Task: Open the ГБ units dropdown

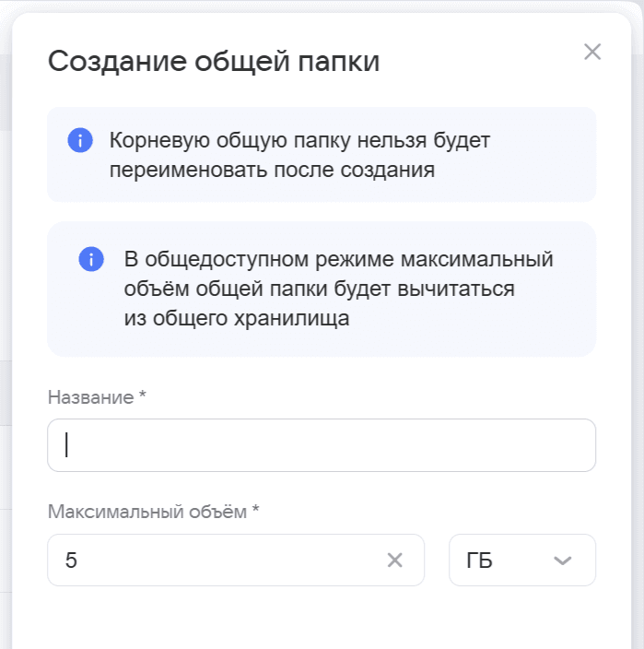Action: pos(522,560)
